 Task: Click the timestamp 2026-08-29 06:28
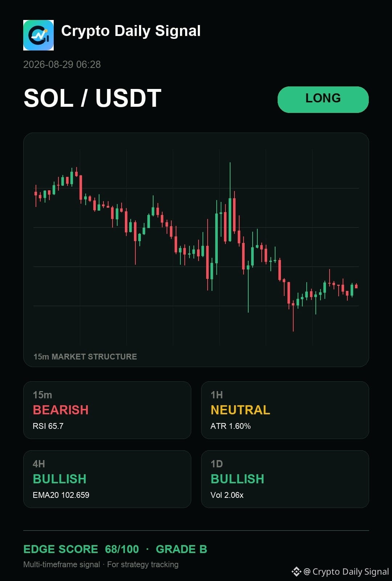(62, 65)
